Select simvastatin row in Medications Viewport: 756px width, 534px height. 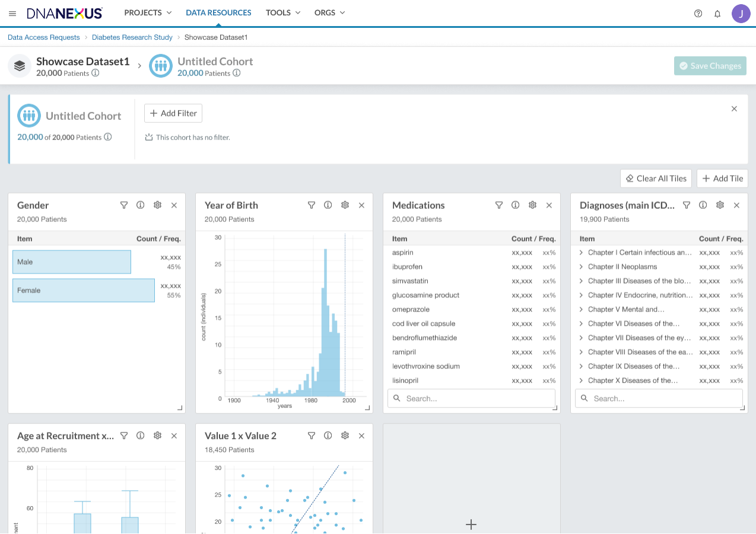coord(472,281)
